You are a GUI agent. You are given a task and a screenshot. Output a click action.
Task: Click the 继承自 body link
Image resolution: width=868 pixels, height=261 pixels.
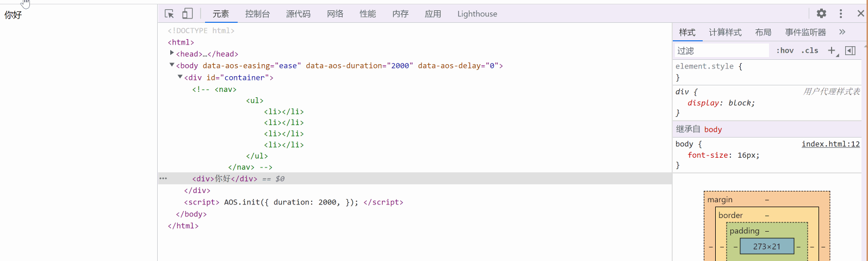713,129
